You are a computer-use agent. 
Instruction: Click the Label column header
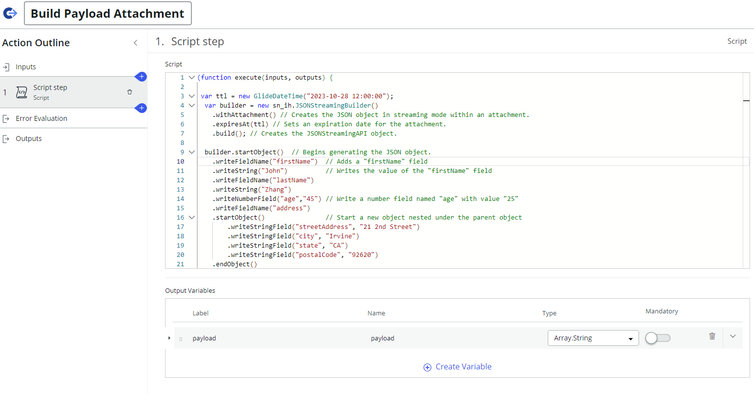coord(201,313)
